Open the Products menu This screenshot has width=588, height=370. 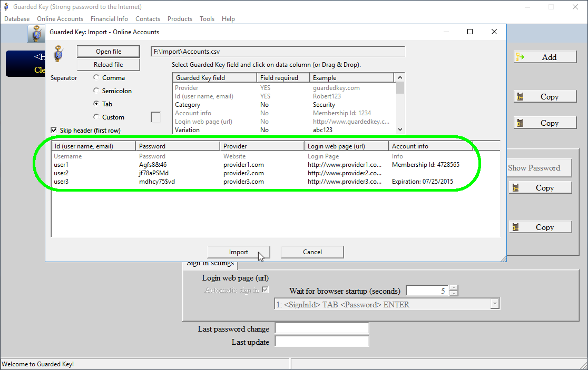coord(180,19)
